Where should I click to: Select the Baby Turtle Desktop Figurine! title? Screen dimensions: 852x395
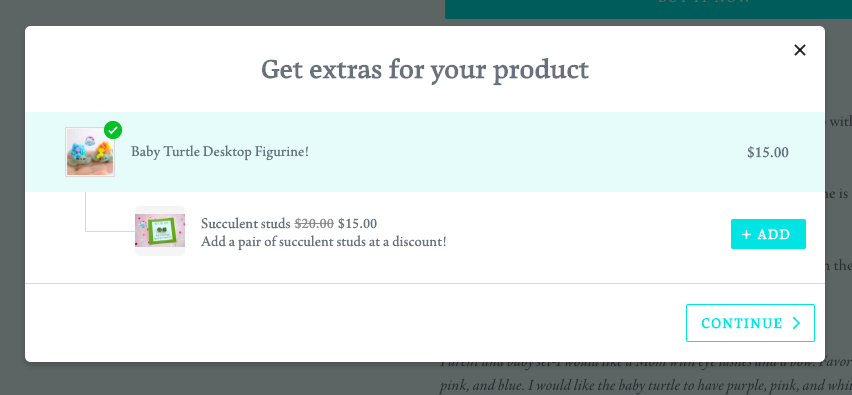pyautogui.click(x=220, y=152)
